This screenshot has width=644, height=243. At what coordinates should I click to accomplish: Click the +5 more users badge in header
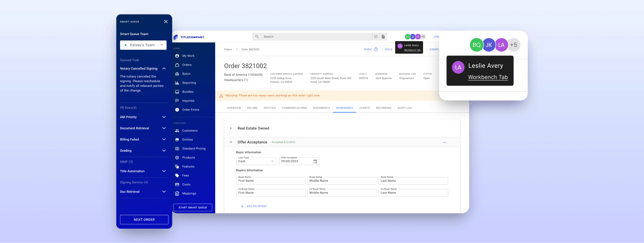coord(423,37)
